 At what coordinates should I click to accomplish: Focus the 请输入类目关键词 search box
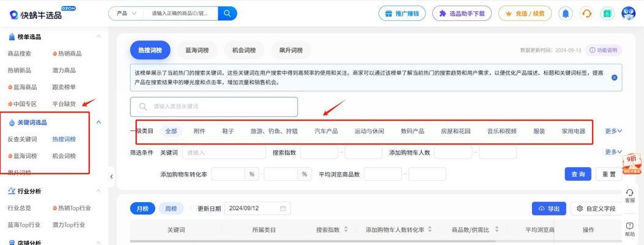pos(214,107)
